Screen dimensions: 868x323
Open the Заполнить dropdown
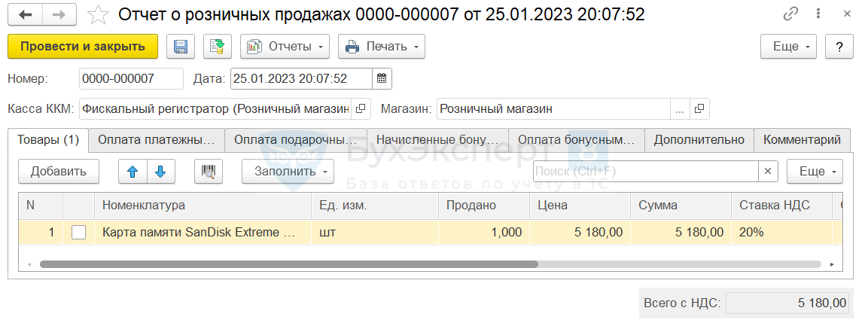coord(288,171)
